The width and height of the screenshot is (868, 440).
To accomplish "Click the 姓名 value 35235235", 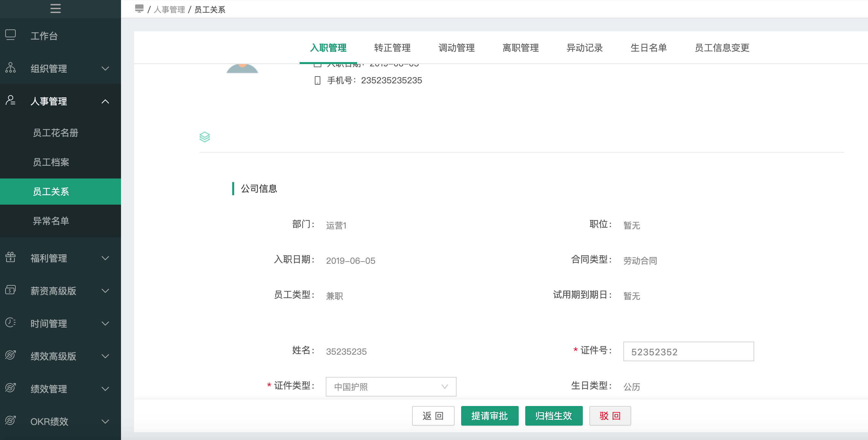I will [346, 352].
